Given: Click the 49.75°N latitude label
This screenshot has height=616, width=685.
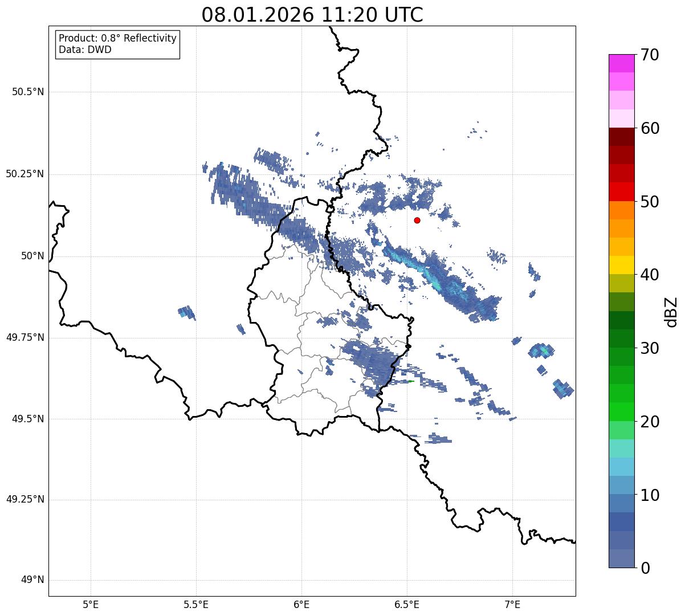Looking at the screenshot, I should [x=25, y=337].
